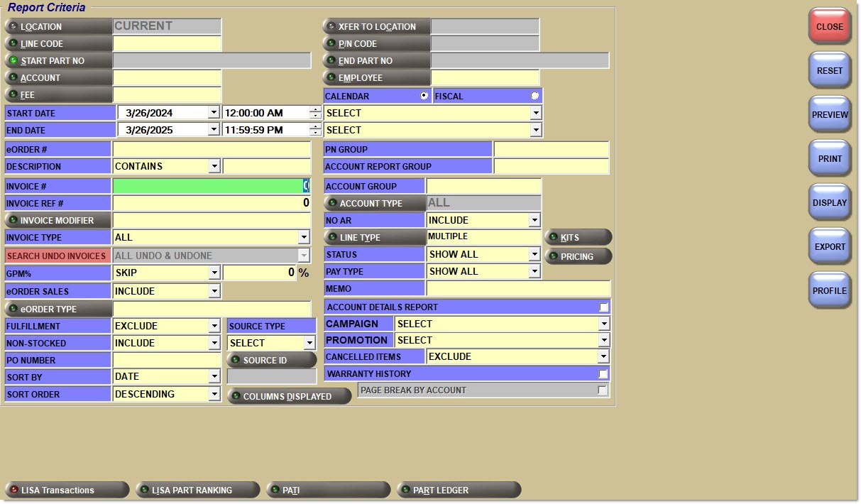Click into the MEMO text field
The width and height of the screenshot is (861, 504).
(x=517, y=289)
